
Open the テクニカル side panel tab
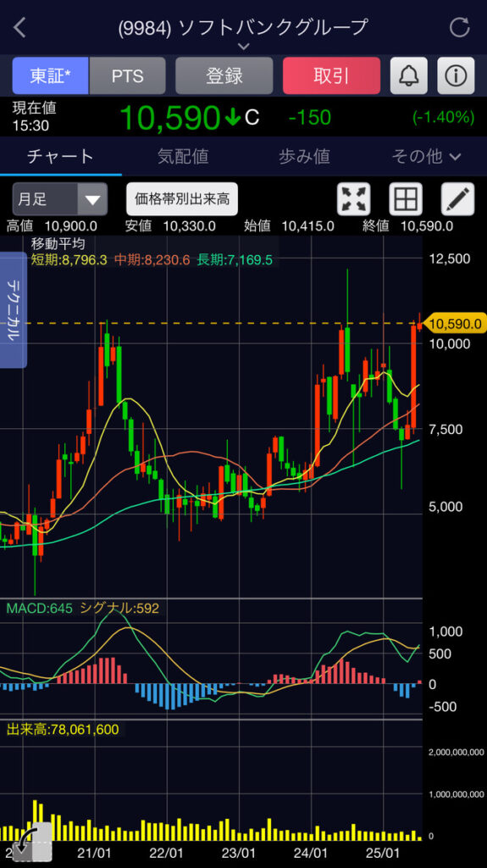14,310
